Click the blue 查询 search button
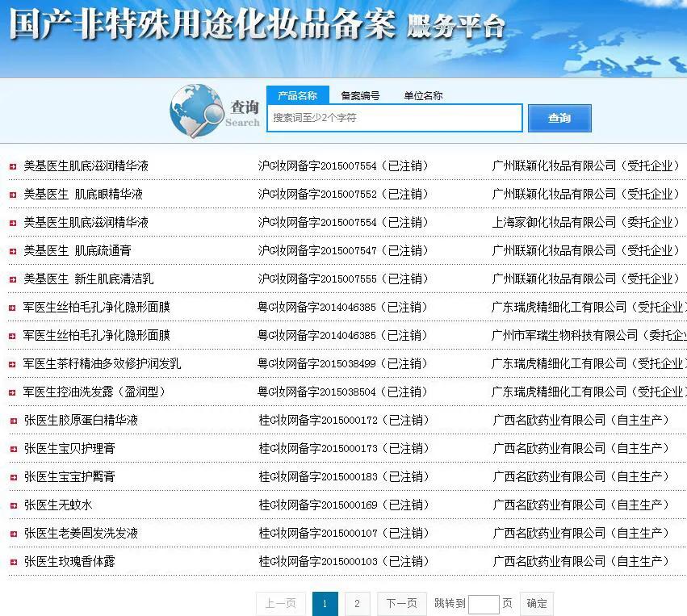687x616 pixels. click(x=559, y=118)
